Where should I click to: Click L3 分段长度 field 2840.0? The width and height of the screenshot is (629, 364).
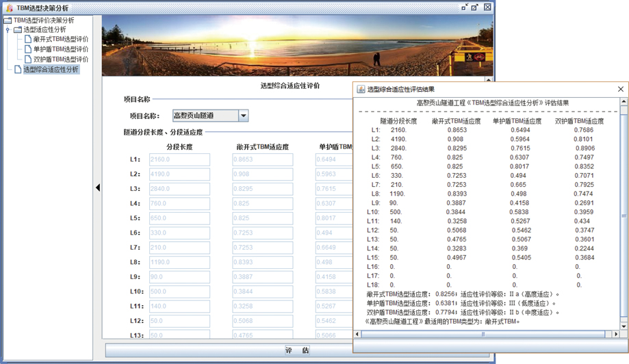point(180,188)
